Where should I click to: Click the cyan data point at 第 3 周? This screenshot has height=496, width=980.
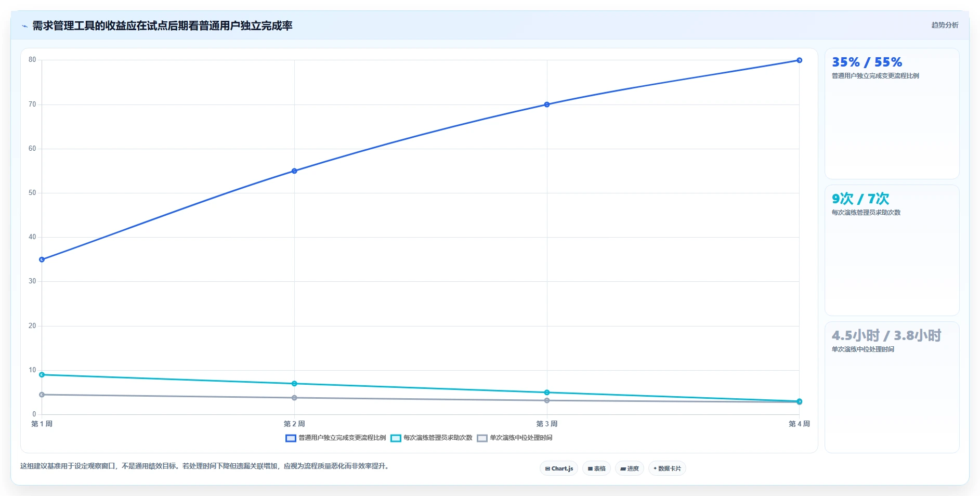pyautogui.click(x=547, y=393)
